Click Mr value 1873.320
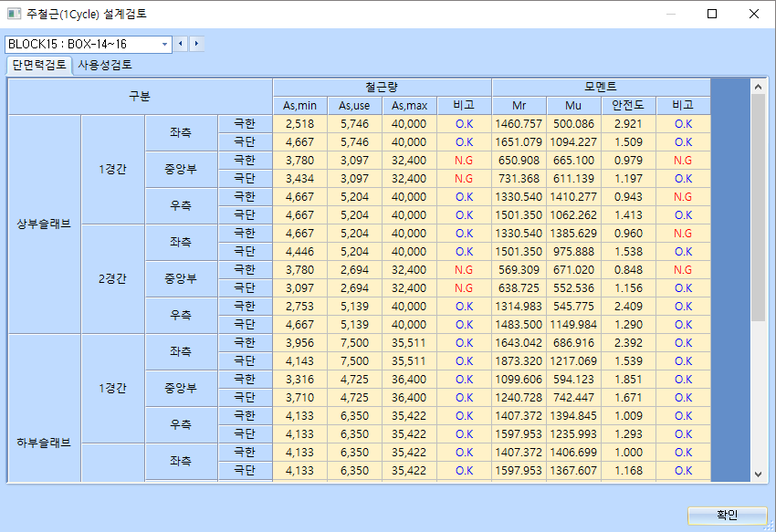Screen dimensions: 776x532 (519, 361)
